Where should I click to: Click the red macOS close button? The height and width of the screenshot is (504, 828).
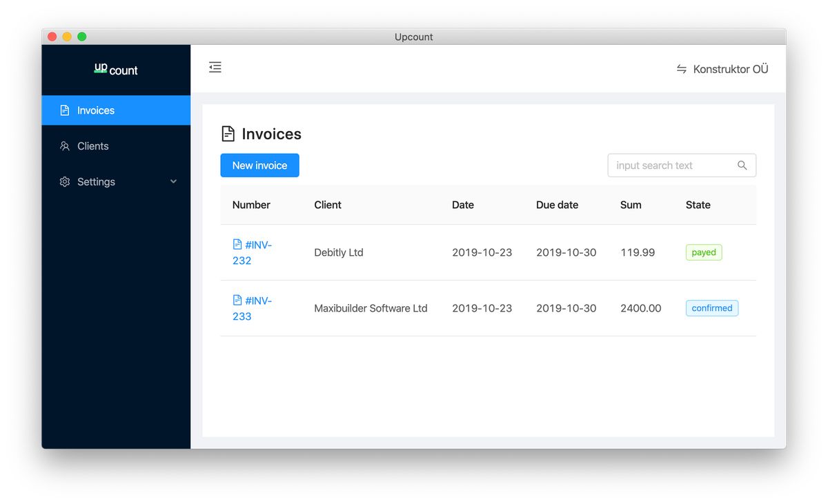(x=52, y=37)
